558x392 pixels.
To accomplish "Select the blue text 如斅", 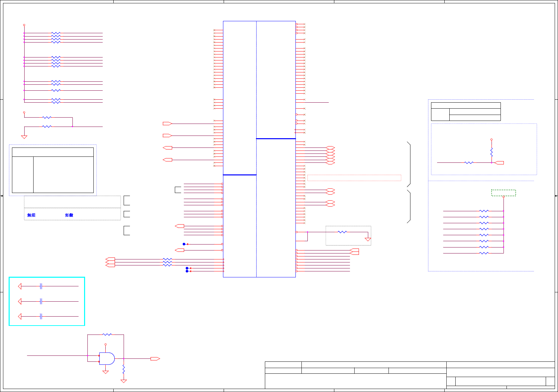I will click(69, 215).
